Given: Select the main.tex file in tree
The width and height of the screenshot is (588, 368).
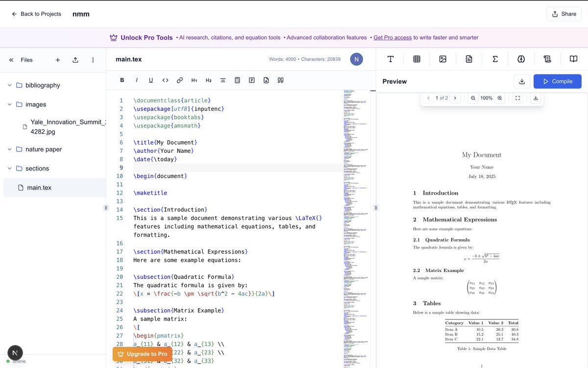Looking at the screenshot, I should (54, 188).
